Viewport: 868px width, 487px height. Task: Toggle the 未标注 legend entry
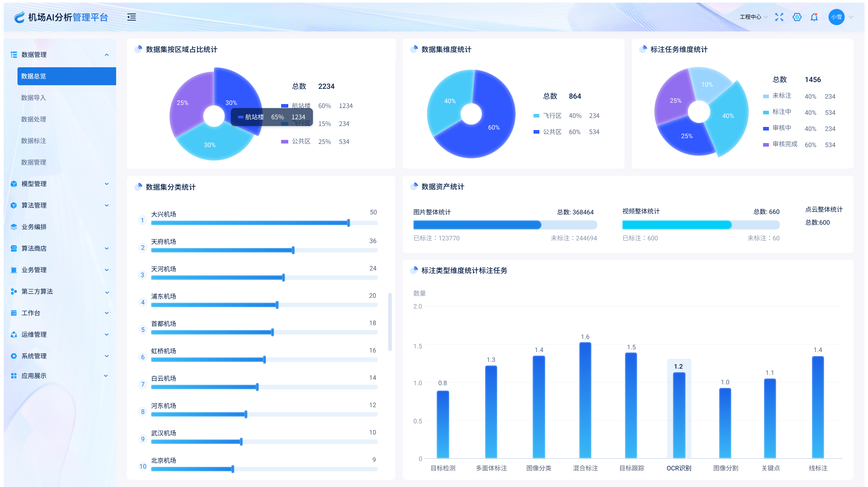pos(781,96)
